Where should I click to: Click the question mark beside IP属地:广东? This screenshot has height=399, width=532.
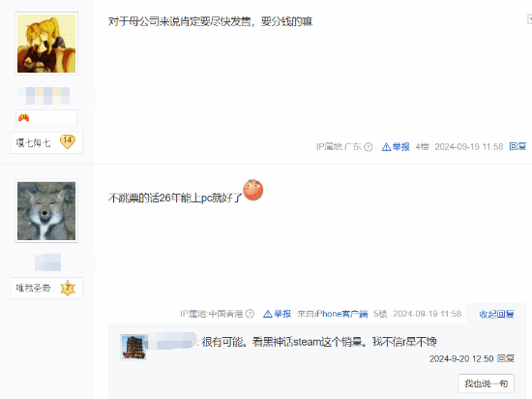coord(369,147)
